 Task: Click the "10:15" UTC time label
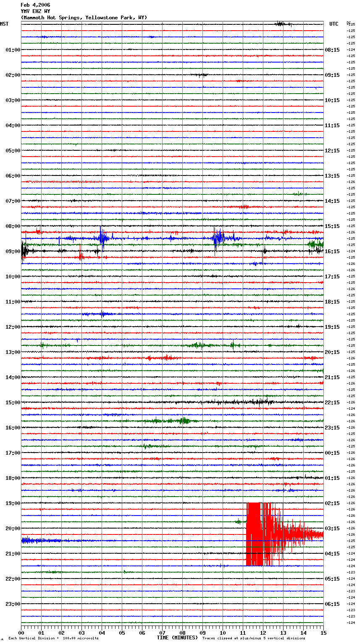click(332, 100)
